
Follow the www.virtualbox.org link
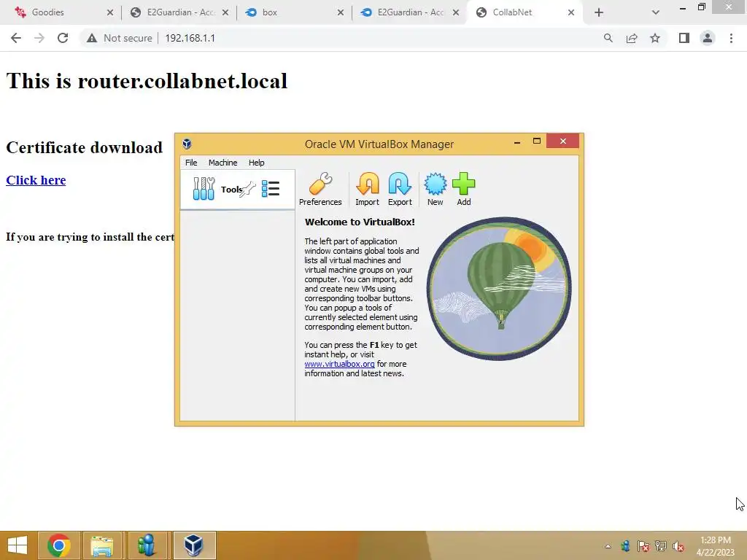click(339, 364)
